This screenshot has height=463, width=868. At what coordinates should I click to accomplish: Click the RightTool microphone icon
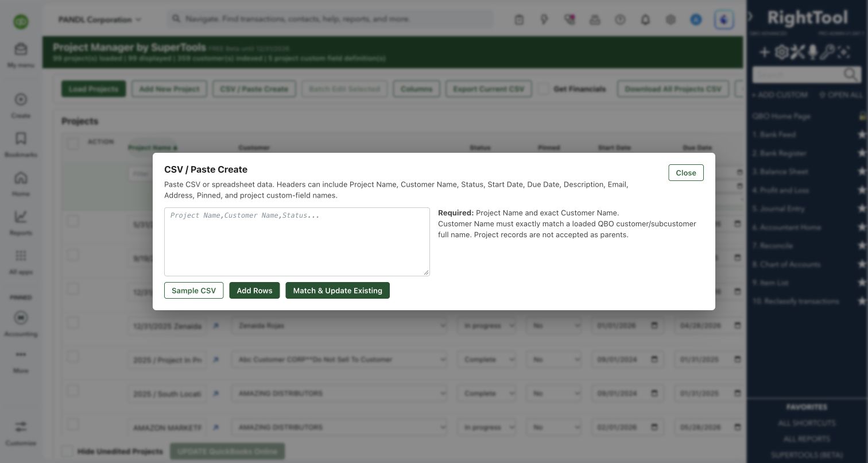pyautogui.click(x=812, y=52)
